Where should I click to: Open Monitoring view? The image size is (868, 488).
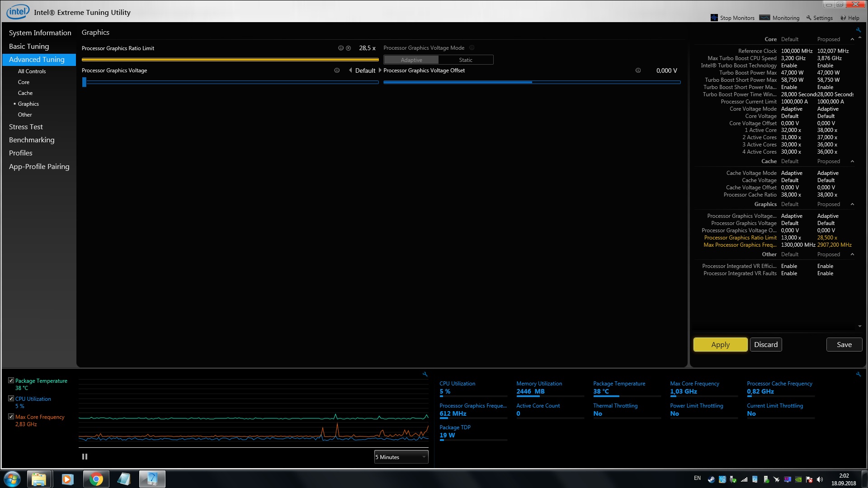[780, 18]
